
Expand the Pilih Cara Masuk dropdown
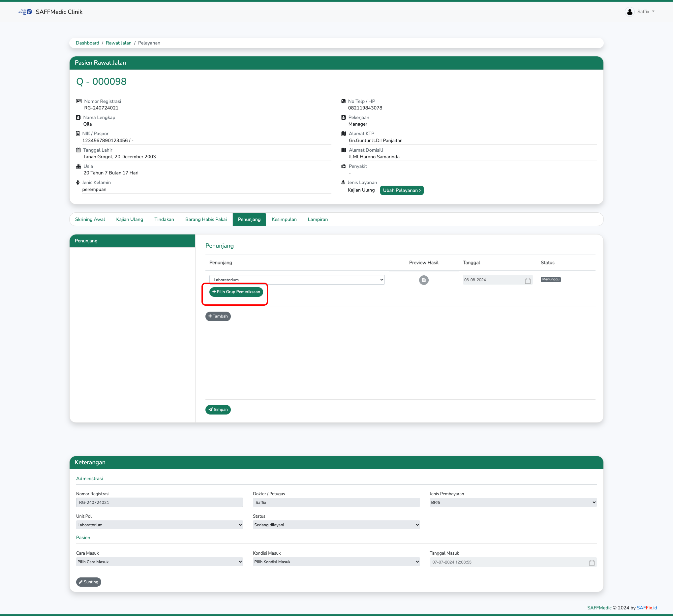click(159, 562)
